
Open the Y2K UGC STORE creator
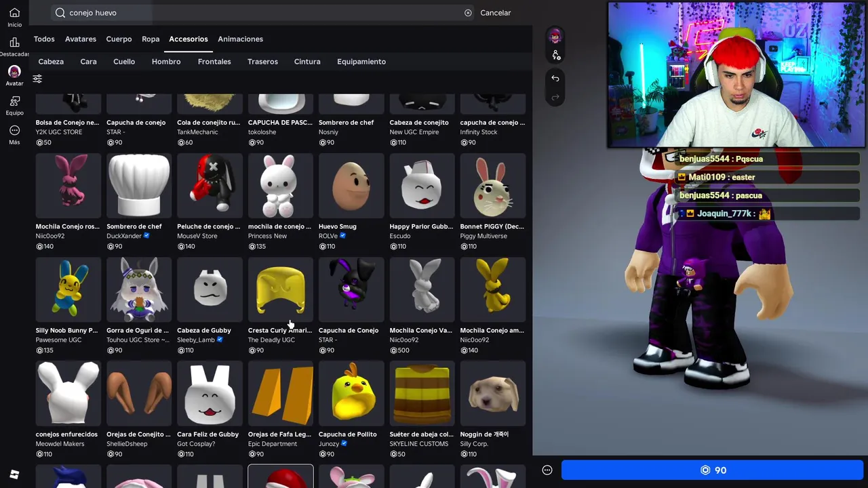point(59,132)
